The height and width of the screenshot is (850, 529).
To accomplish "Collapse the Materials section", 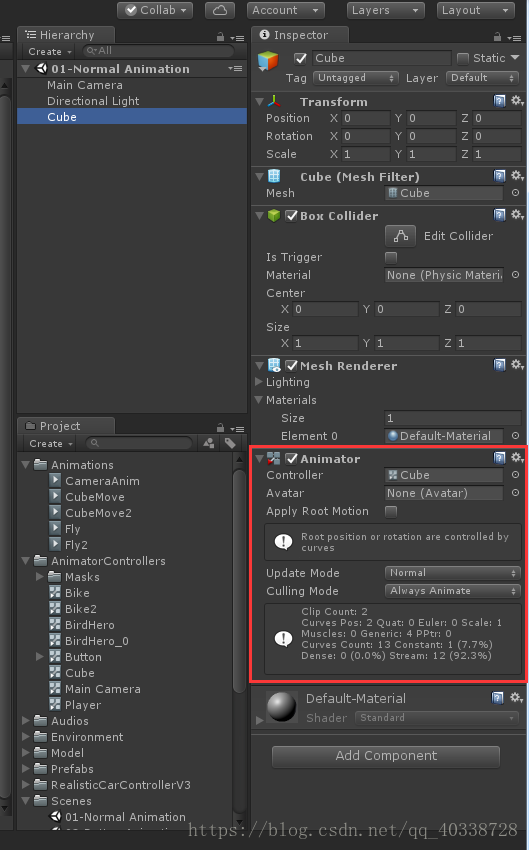I will point(259,400).
